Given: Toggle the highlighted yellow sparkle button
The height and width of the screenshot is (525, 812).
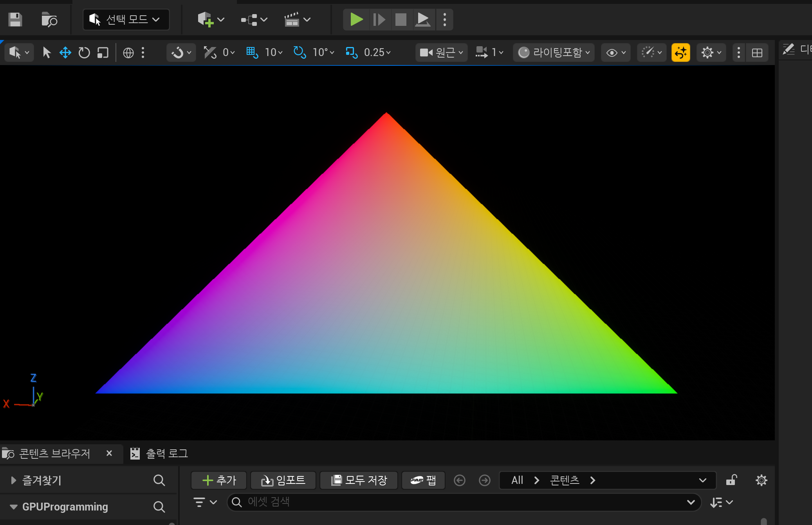Looking at the screenshot, I should [680, 52].
